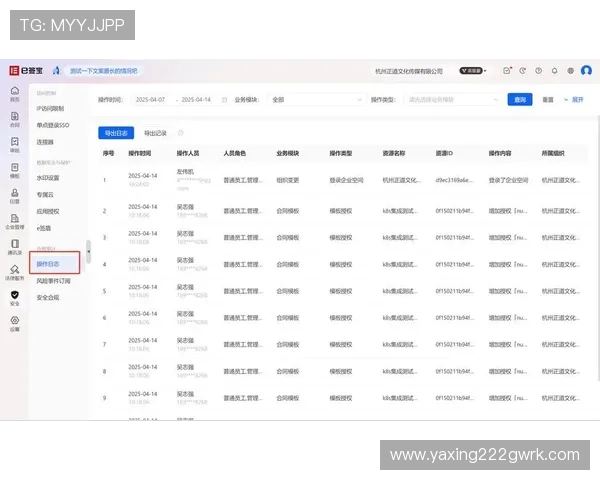The height and width of the screenshot is (480, 600).
Task: Click the blue AI assistant icon beside logo
Action: (56, 70)
